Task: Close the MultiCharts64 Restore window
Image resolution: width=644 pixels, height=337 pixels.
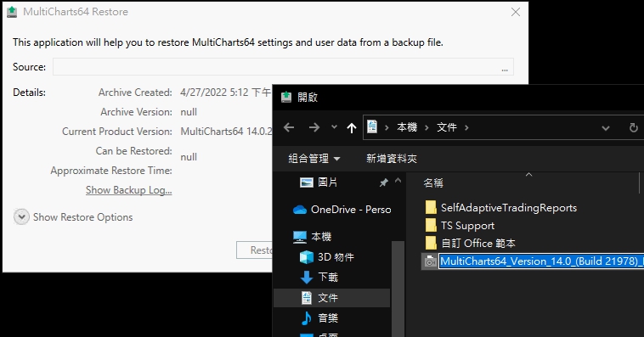Action: click(516, 12)
